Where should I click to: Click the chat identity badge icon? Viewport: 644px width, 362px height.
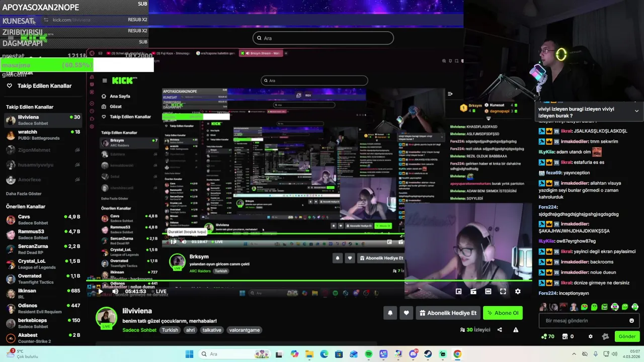point(605,336)
